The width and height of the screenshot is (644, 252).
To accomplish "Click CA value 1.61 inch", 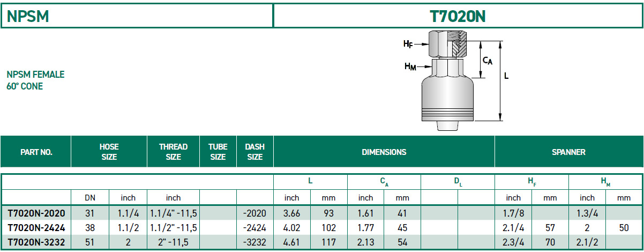I will pos(366,213).
